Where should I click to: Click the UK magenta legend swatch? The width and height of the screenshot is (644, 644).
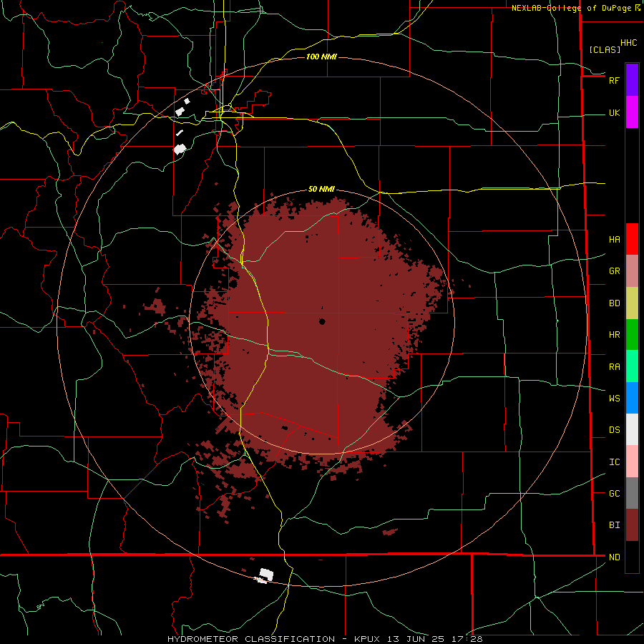coord(632,112)
